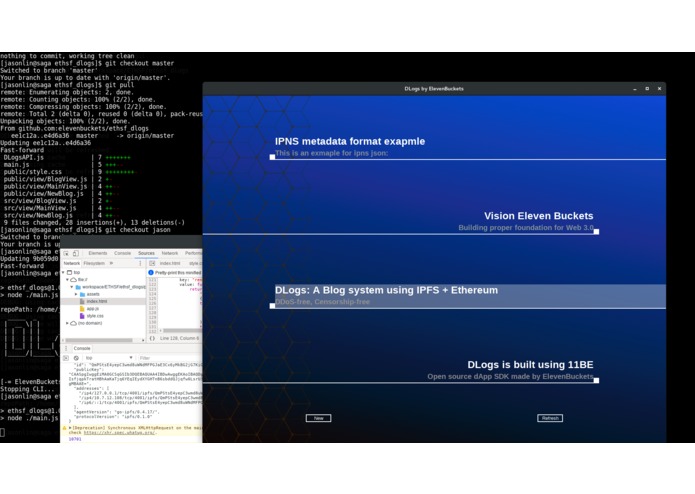Click the pretty-print curly braces icon
Viewport: 695px width, 494px height.
pyautogui.click(x=152, y=338)
